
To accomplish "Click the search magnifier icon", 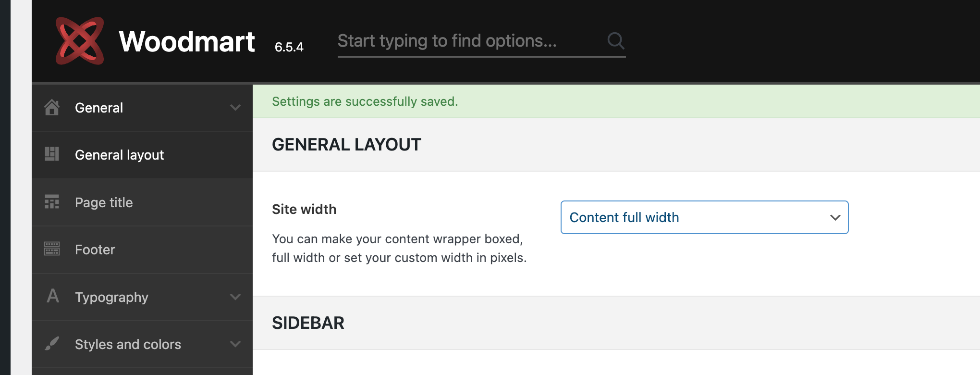I will [616, 41].
